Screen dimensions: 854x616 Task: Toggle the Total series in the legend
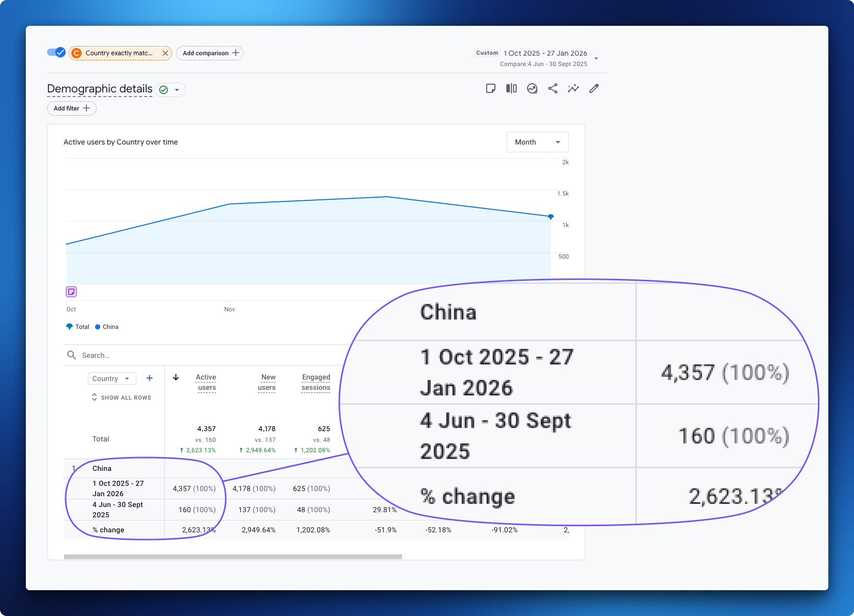77,326
